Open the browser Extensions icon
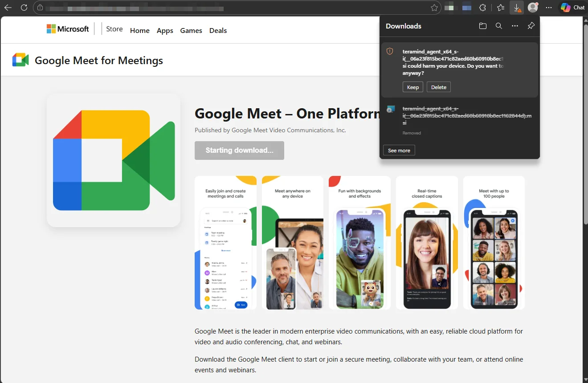 tap(482, 7)
